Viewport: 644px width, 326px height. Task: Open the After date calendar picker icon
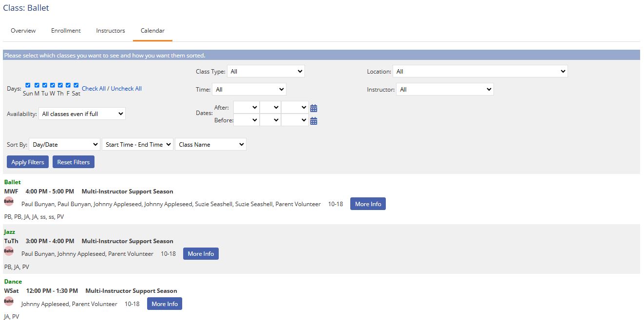coord(314,108)
